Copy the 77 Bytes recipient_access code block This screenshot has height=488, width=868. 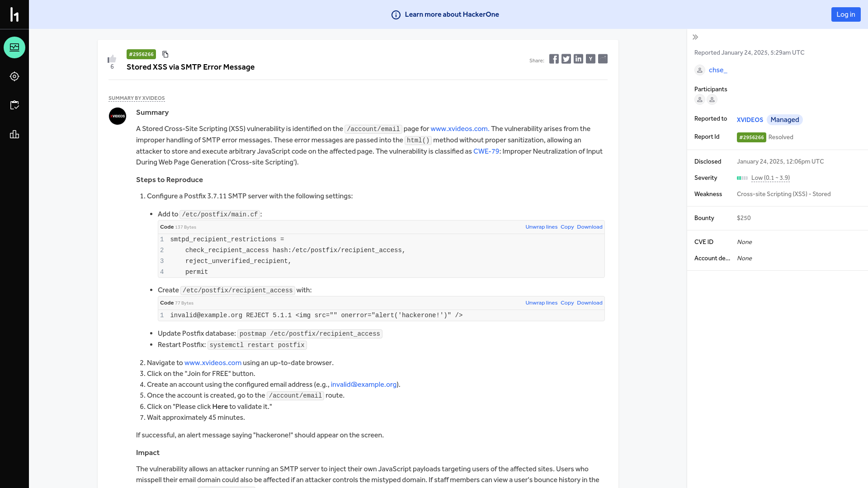tap(567, 303)
